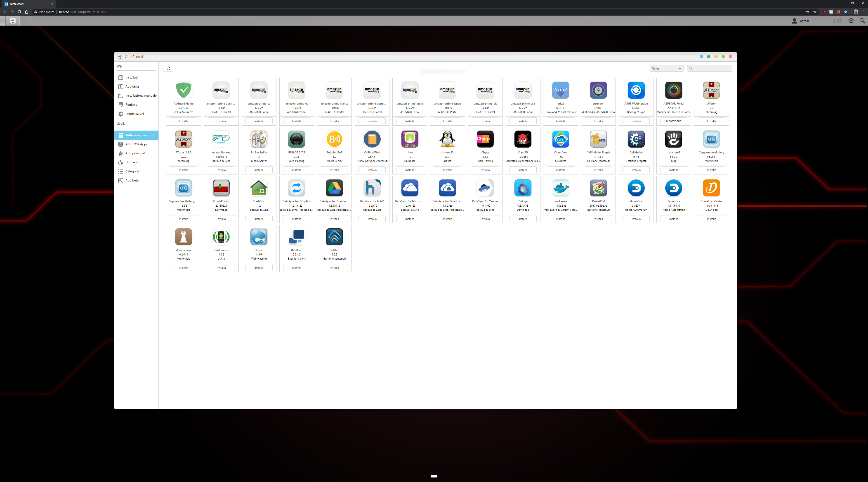Click the Deluge app icon
868x482 pixels.
coord(523,188)
